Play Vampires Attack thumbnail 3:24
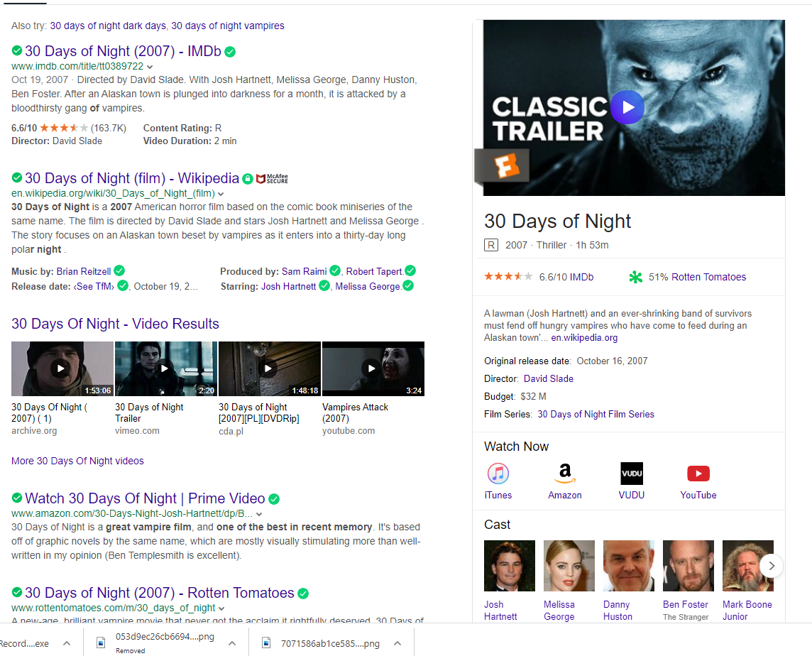812x656 pixels. coord(373,369)
